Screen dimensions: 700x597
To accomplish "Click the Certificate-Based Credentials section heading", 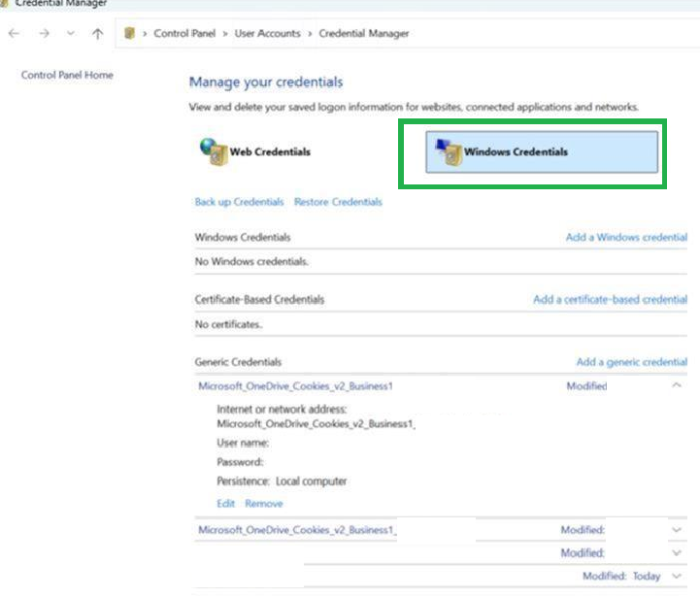I will coord(259,299).
